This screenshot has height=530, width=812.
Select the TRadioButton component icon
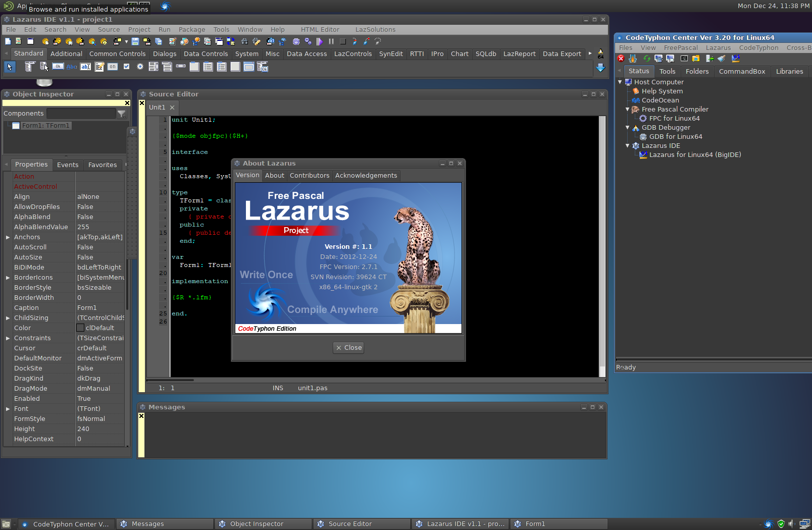(140, 67)
